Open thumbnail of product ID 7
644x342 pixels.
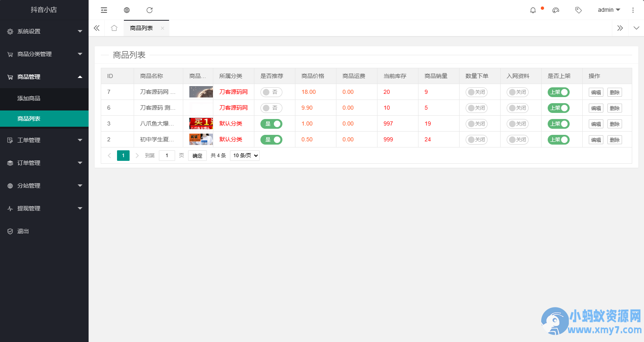pyautogui.click(x=201, y=92)
